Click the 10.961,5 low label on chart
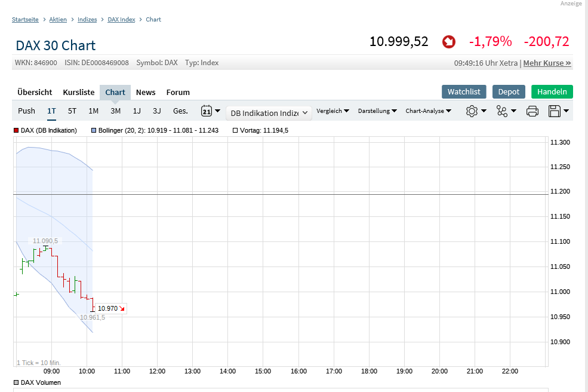The width and height of the screenshot is (588, 392). pos(93,318)
